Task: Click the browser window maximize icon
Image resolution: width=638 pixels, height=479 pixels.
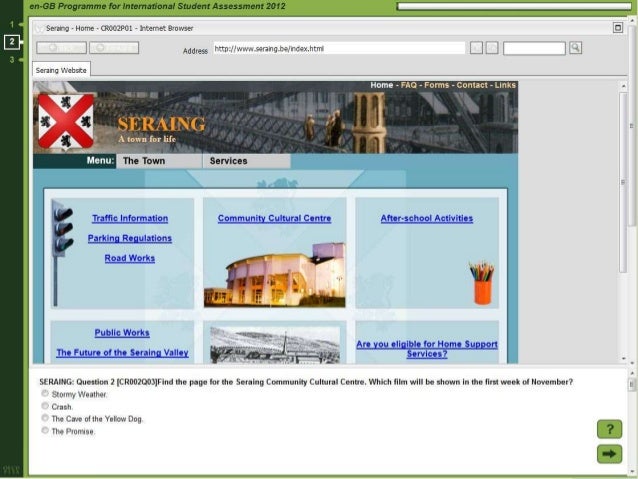Action: point(617,28)
